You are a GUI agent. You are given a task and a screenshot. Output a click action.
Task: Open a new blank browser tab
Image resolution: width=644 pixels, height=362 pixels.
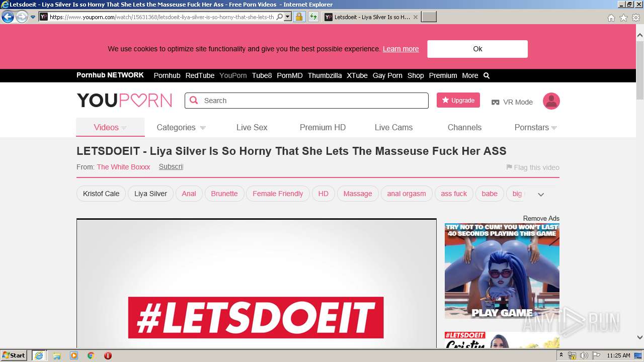coord(429,17)
